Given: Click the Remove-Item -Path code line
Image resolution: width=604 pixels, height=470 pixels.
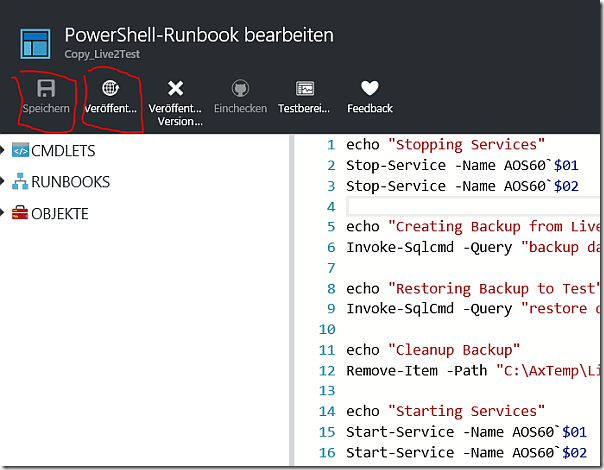Looking at the screenshot, I should click(473, 371).
